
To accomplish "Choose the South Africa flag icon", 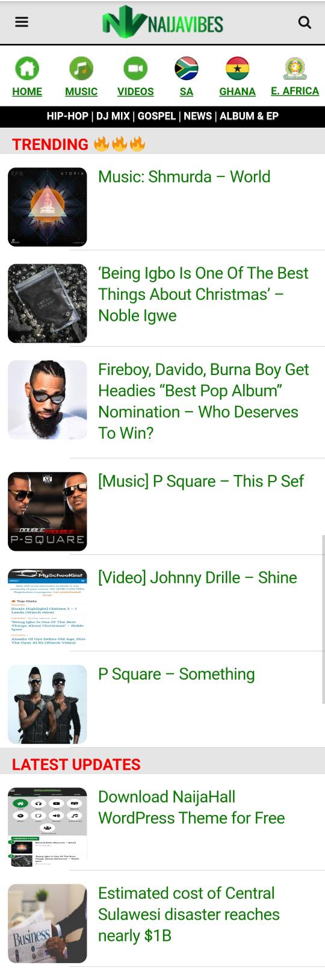I will [x=187, y=68].
